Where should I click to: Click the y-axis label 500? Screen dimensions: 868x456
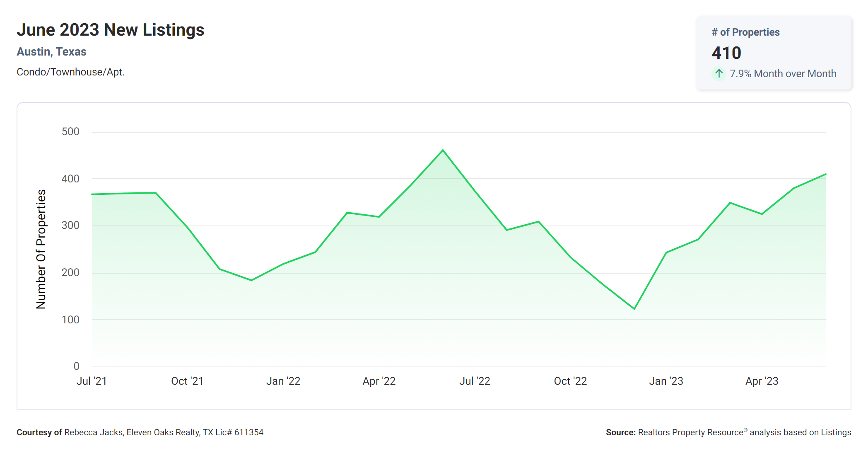70,132
